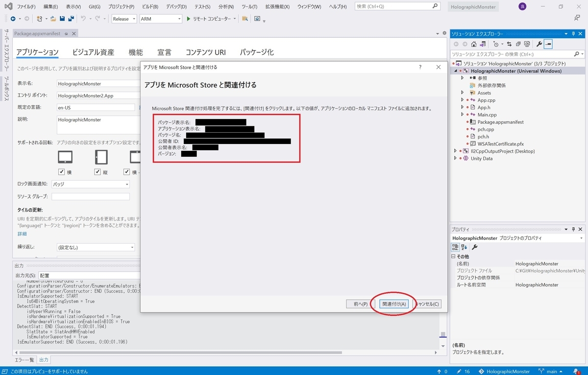The image size is (588, 375).
Task: Select WSATestCertificate.pfx in Solution Explorer
Action: [x=500, y=144]
